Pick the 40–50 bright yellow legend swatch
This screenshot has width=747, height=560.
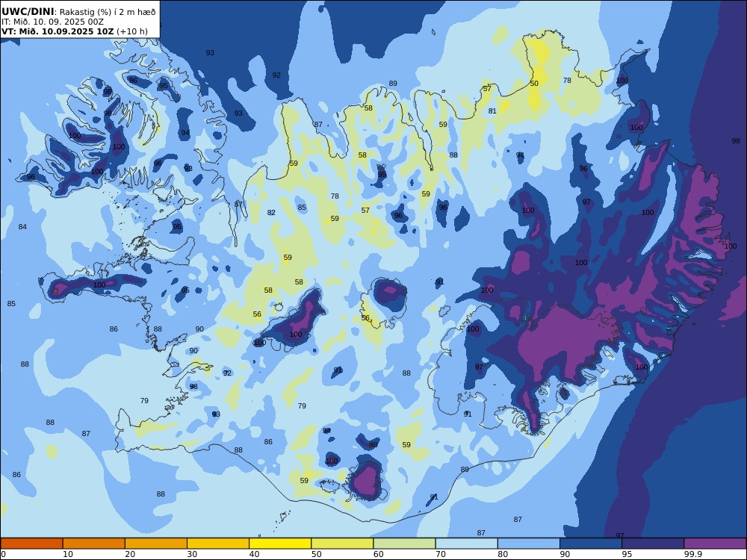point(280,544)
